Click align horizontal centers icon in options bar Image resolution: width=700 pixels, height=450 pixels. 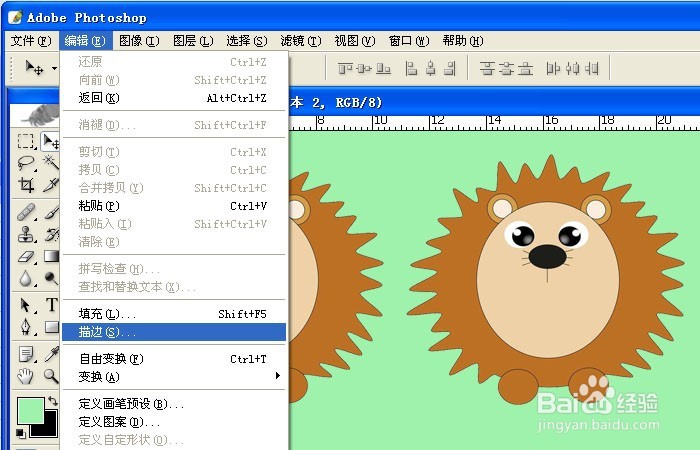coord(430,69)
